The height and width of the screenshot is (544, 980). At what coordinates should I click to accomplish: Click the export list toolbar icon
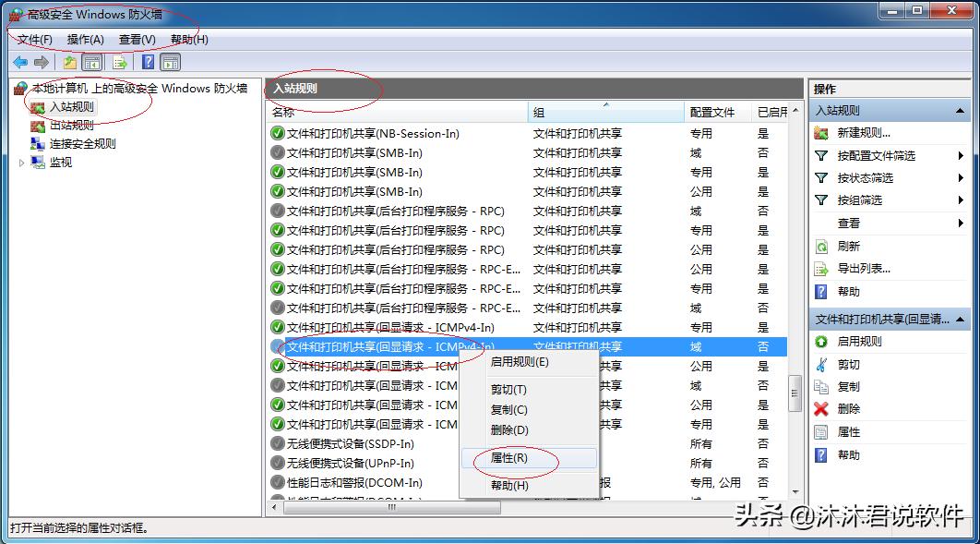[119, 62]
